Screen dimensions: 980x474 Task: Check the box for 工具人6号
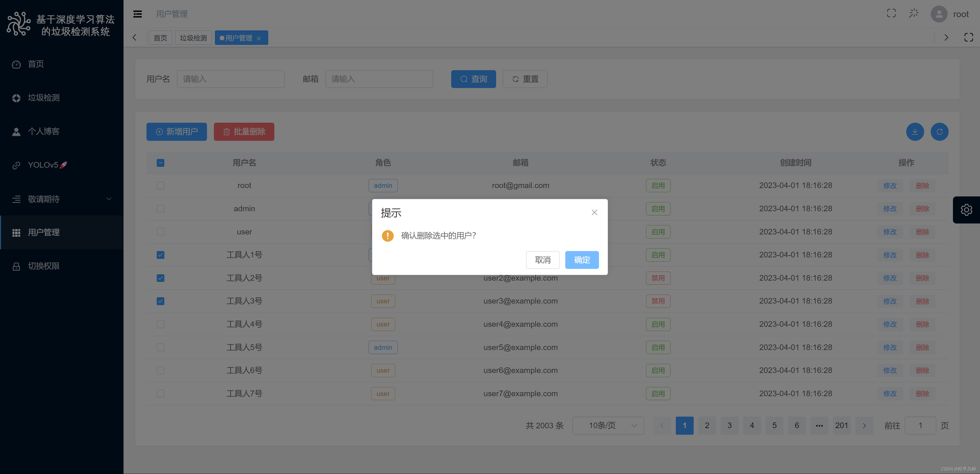(161, 370)
